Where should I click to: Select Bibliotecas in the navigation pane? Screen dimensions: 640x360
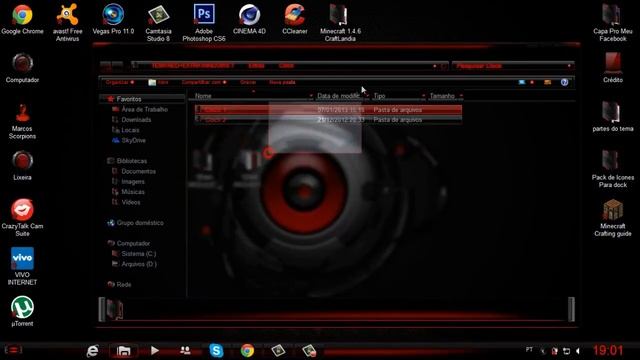coord(127,161)
